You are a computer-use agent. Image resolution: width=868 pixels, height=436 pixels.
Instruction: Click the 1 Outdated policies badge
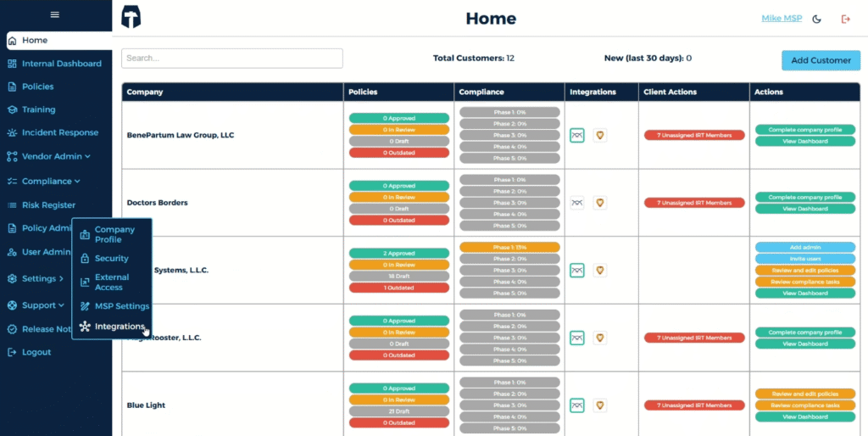coord(398,288)
